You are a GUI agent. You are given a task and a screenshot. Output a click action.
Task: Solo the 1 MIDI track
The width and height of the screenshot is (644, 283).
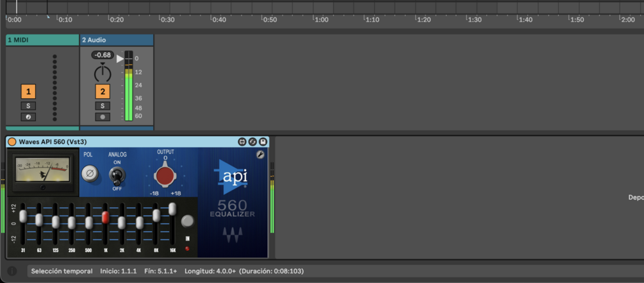tap(28, 106)
